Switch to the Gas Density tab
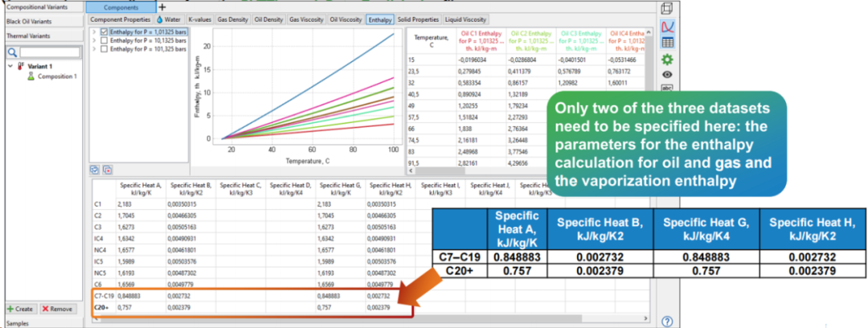Viewport: 868px width, 328px height. click(x=234, y=18)
